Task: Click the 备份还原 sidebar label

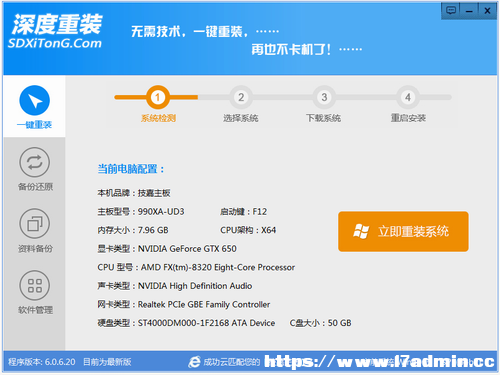Action: coord(35,187)
